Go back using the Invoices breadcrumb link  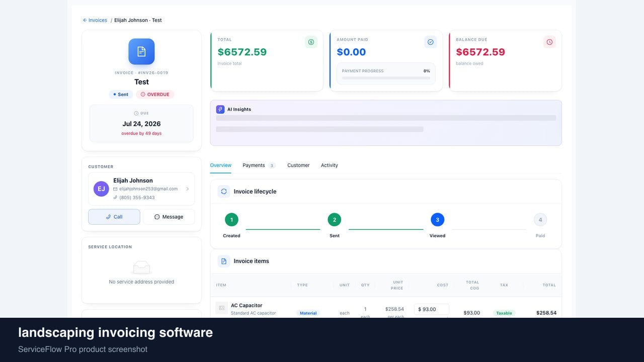95,20
